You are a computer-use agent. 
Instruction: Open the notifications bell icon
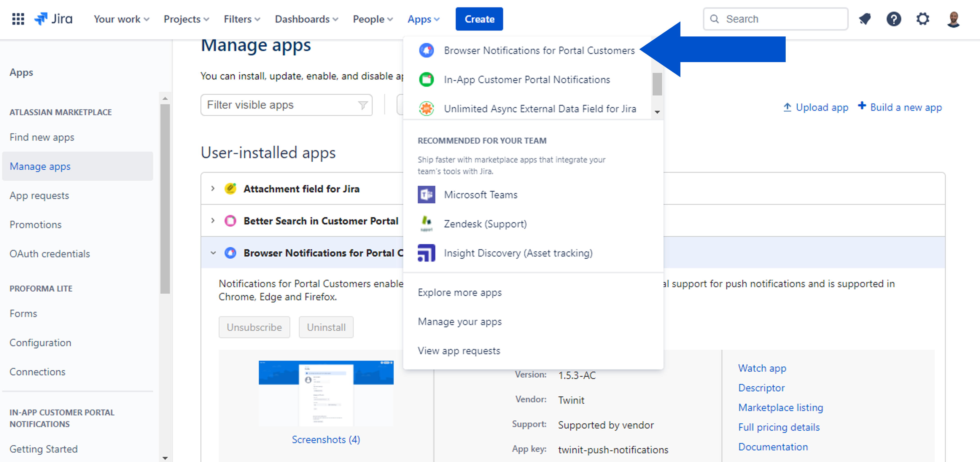coord(864,19)
